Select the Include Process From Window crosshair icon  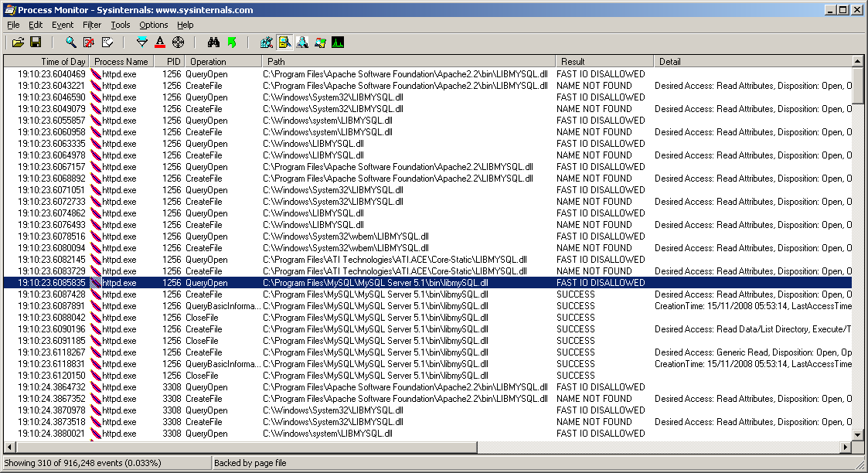(178, 43)
